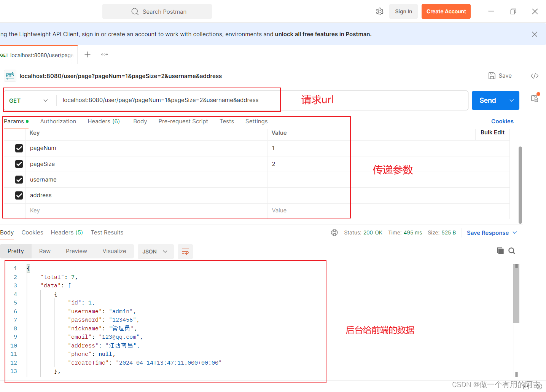Click the request title localhost:8080/user/page?pageNum=1

121,76
